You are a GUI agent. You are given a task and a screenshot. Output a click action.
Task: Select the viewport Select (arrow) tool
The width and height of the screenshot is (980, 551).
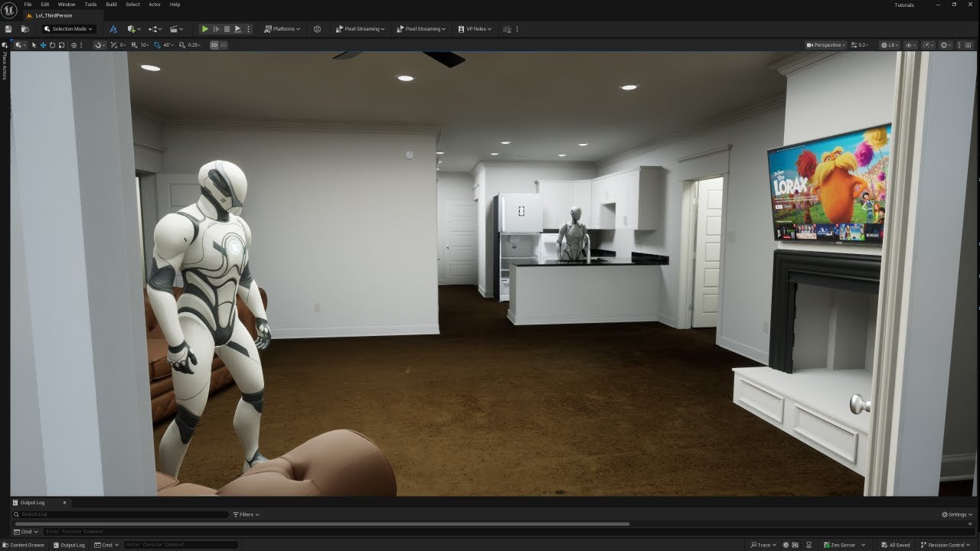tap(34, 45)
